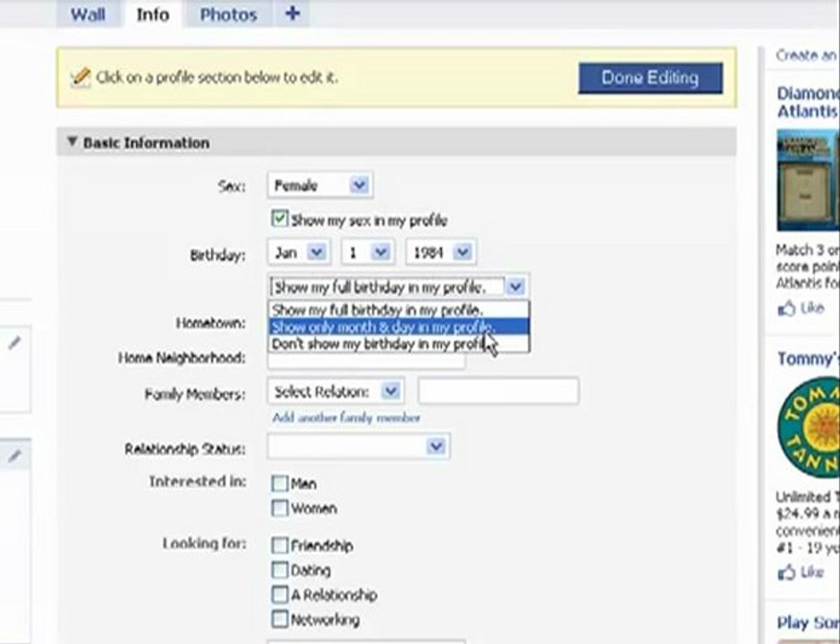
Task: Click the lower left sidebar pencil icon
Action: click(x=14, y=456)
